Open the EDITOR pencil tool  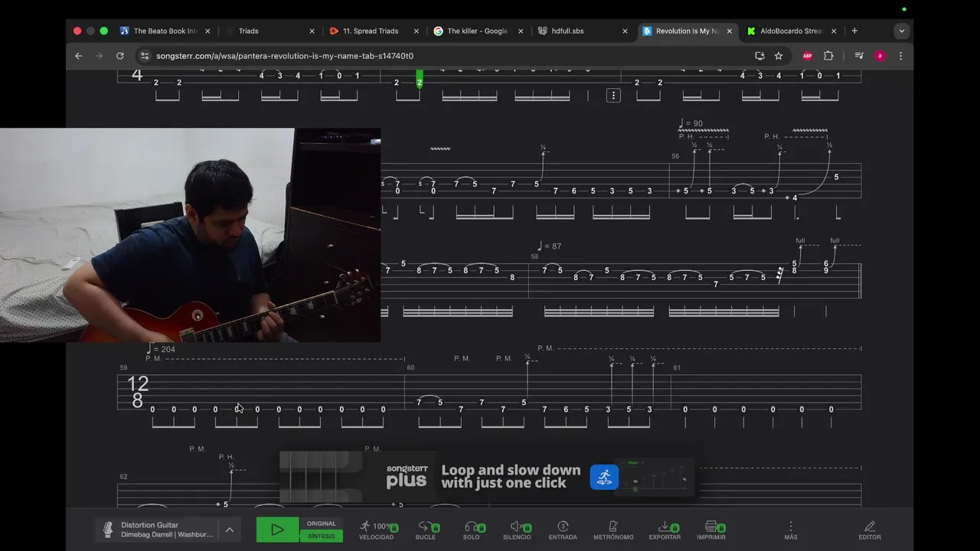coord(870,530)
